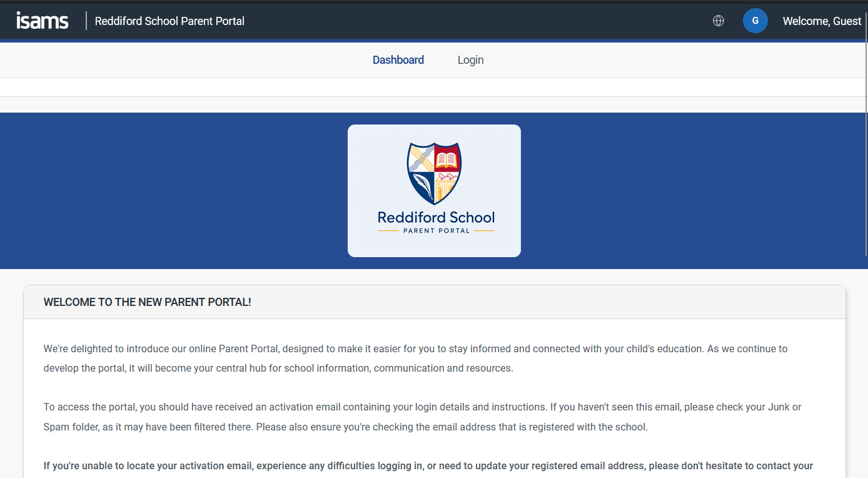Open the Dashboard tab
The width and height of the screenshot is (868, 478).
point(398,60)
